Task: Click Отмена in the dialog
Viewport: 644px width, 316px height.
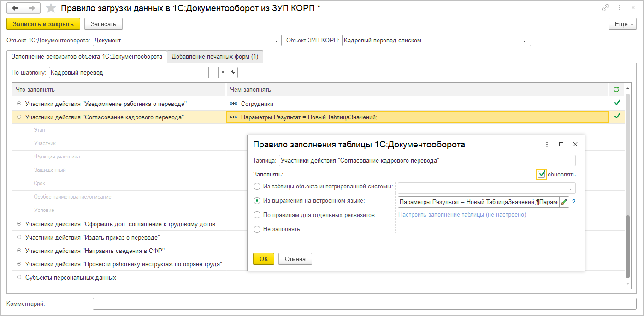Action: [295, 259]
